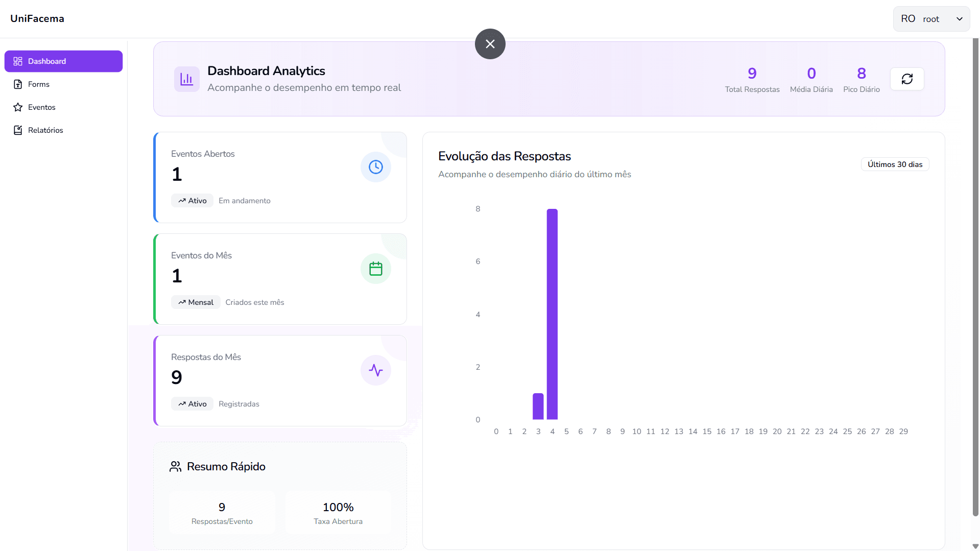Select Dashboard in the sidebar menu

point(63,61)
